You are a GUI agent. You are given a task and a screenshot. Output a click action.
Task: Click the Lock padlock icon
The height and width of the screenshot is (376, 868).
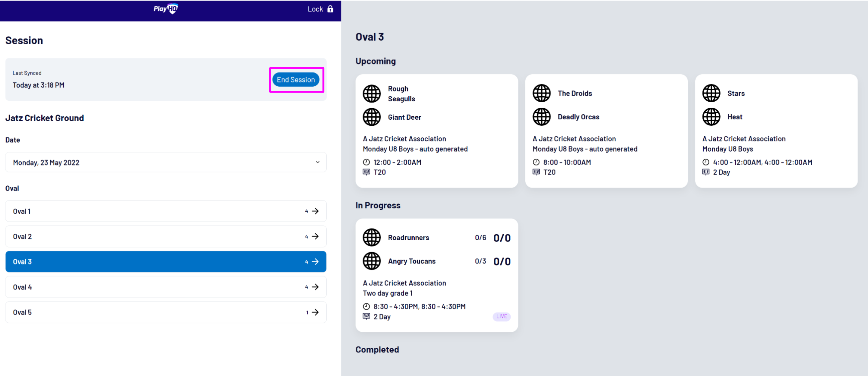330,9
